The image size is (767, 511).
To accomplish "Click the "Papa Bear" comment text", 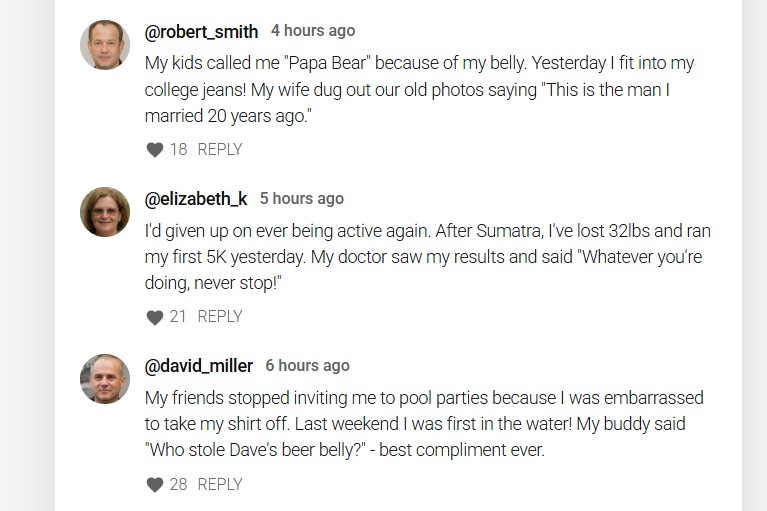I will pyautogui.click(x=420, y=89).
